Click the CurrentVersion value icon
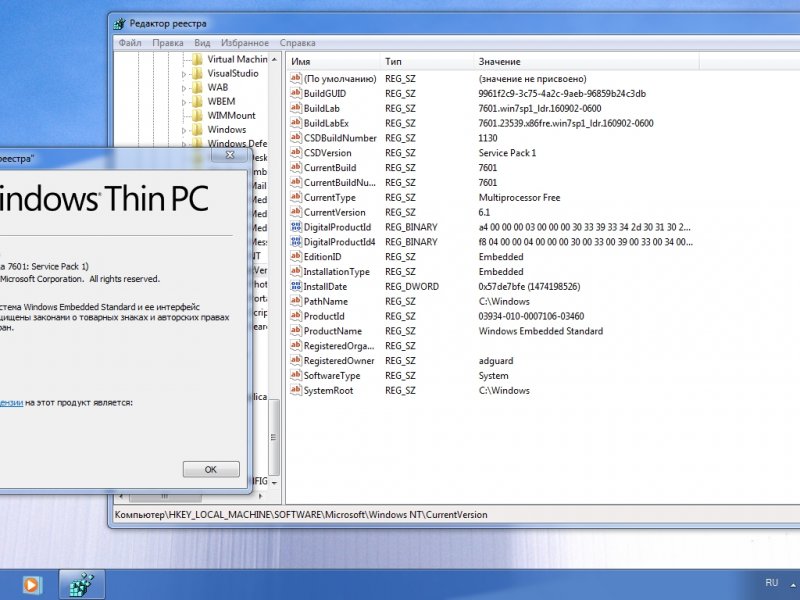 [296, 212]
